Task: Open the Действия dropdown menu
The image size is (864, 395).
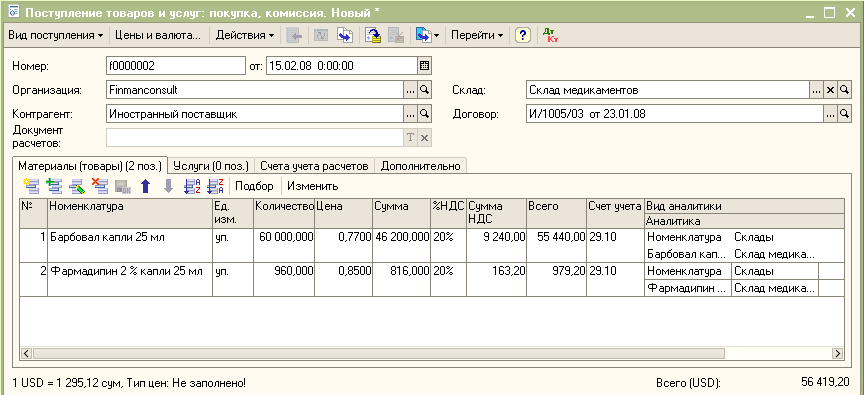Action: click(x=245, y=35)
